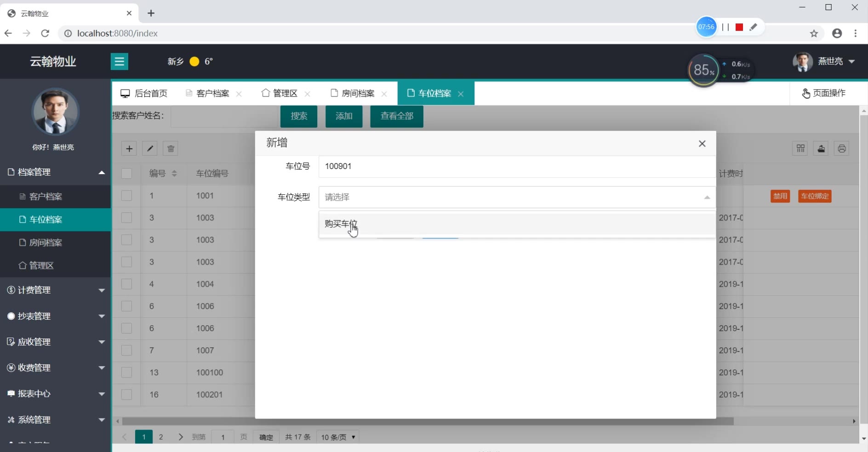Screen dimensions: 868x452
Task: Select 购买车位 from the dropdown list
Action: click(517, 224)
